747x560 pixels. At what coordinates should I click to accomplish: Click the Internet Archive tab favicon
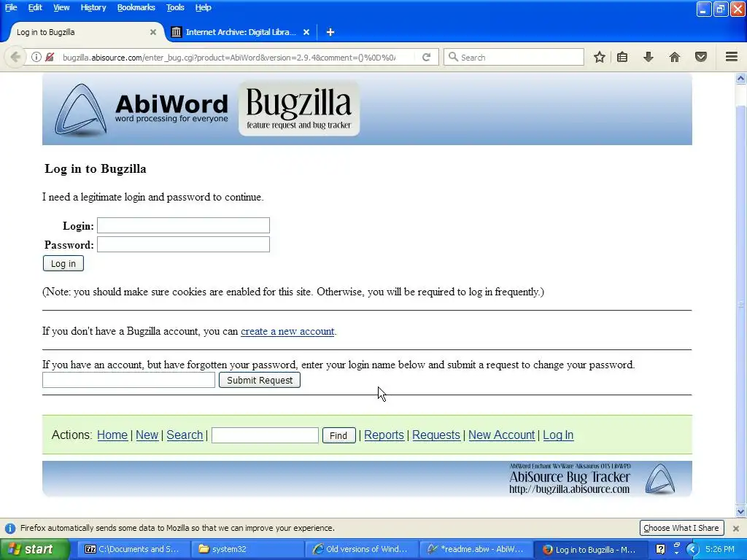click(x=177, y=32)
